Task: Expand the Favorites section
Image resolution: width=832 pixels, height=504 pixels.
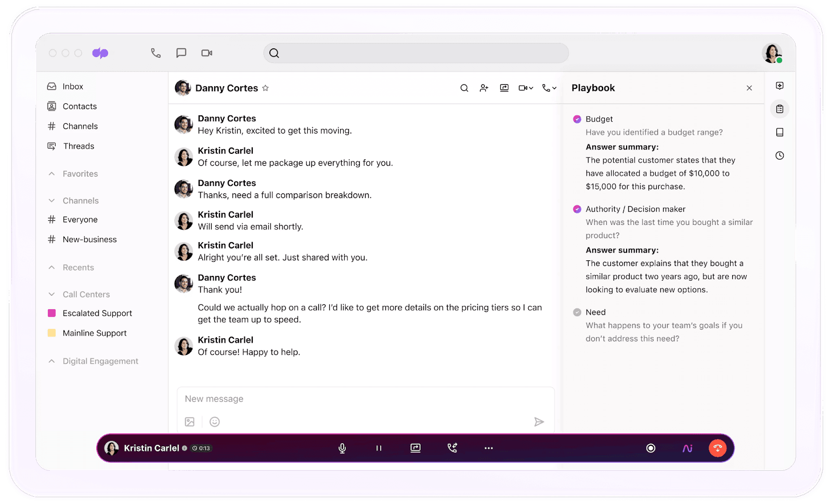Action: (51, 174)
